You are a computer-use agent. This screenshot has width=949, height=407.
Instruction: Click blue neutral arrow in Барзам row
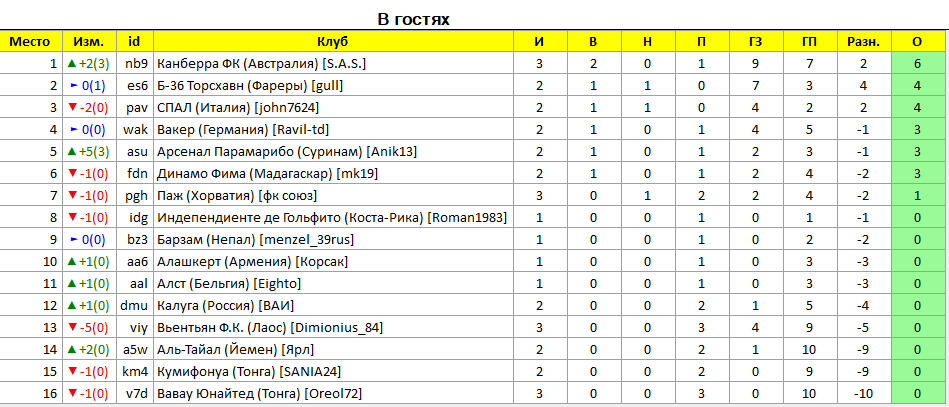coord(74,240)
